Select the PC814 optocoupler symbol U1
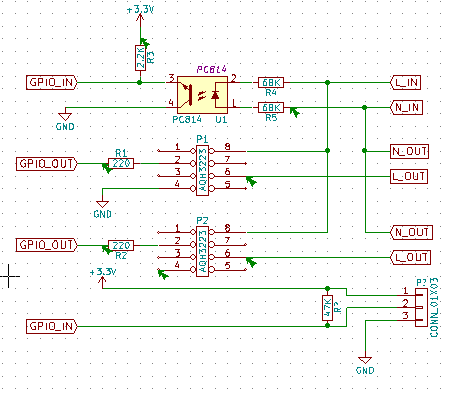 point(202,95)
